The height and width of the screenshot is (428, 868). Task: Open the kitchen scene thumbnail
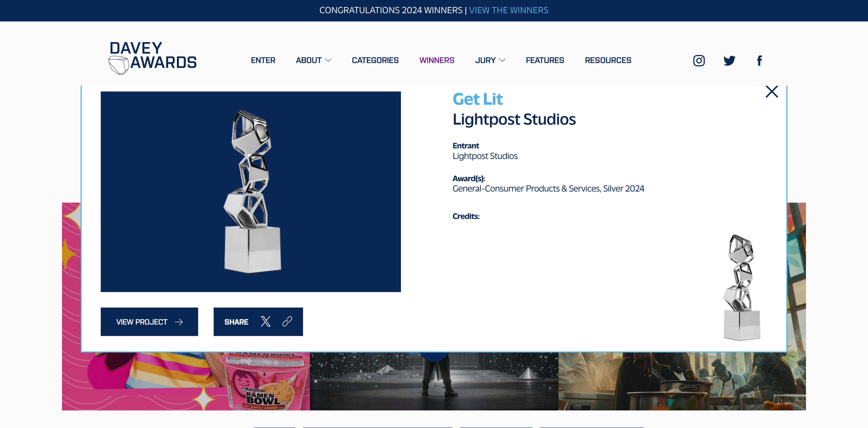pos(682,381)
